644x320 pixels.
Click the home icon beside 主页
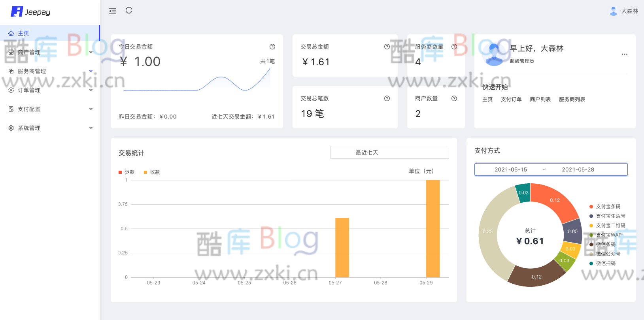pyautogui.click(x=11, y=34)
